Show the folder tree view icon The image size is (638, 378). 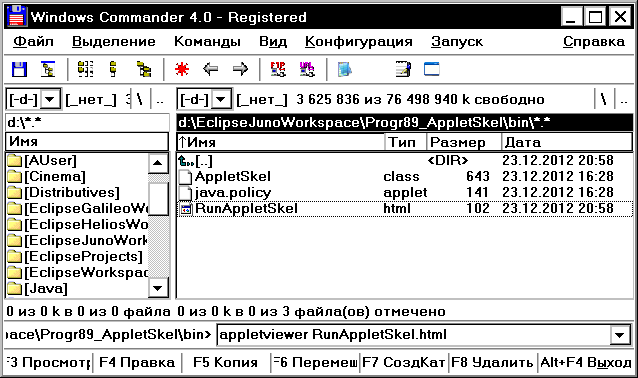pyautogui.click(x=143, y=70)
